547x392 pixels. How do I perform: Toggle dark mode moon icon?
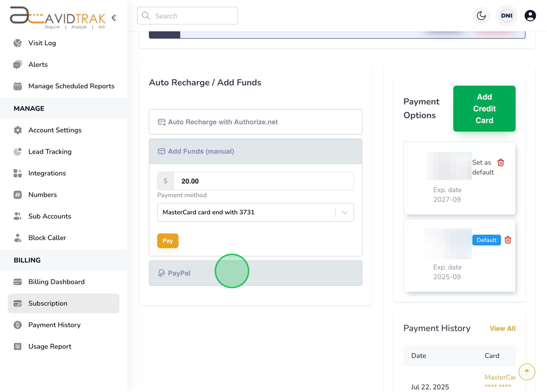click(x=482, y=16)
